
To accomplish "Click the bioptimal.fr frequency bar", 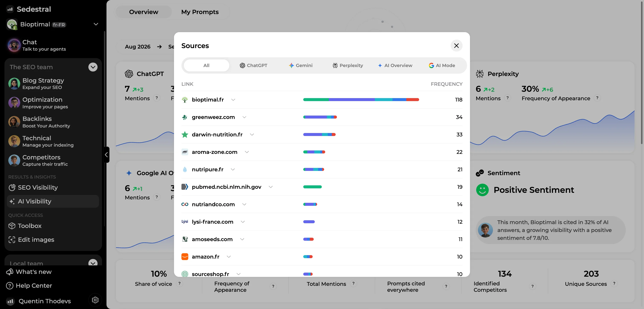I will tap(361, 100).
